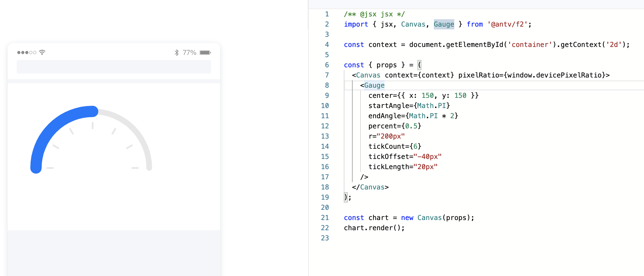Click the closing ); bracket on line 19
Image resolution: width=644 pixels, height=276 pixels.
[x=347, y=197]
